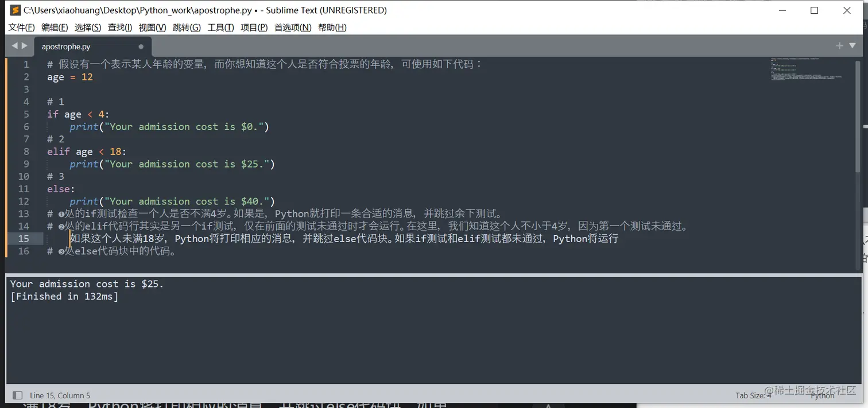Click the '# 1' comment line
The image size is (868, 408).
click(x=56, y=102)
